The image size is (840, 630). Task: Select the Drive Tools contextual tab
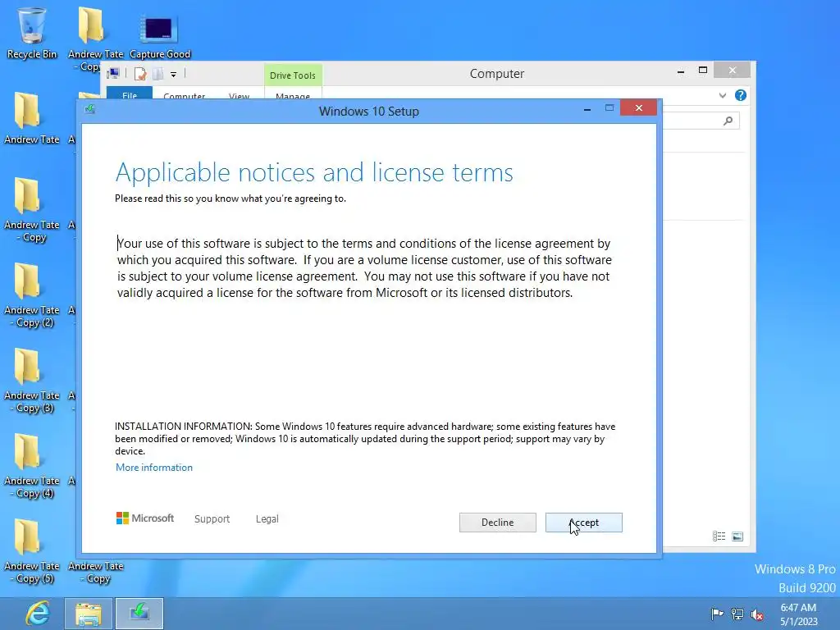[293, 75]
